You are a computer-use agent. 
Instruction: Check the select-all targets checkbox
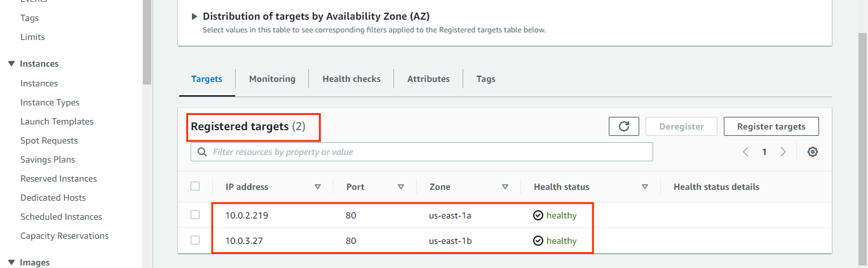(195, 186)
